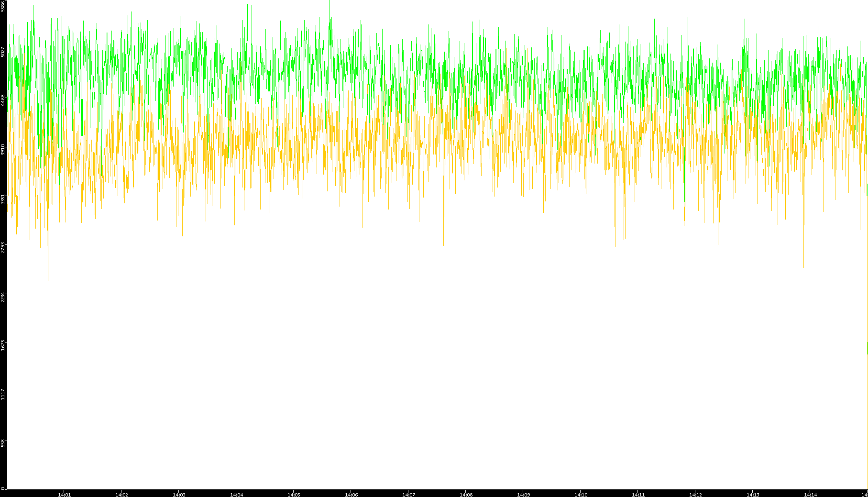The image size is (868, 497).
Task: Select the 14:11 time marker
Action: coord(638,494)
